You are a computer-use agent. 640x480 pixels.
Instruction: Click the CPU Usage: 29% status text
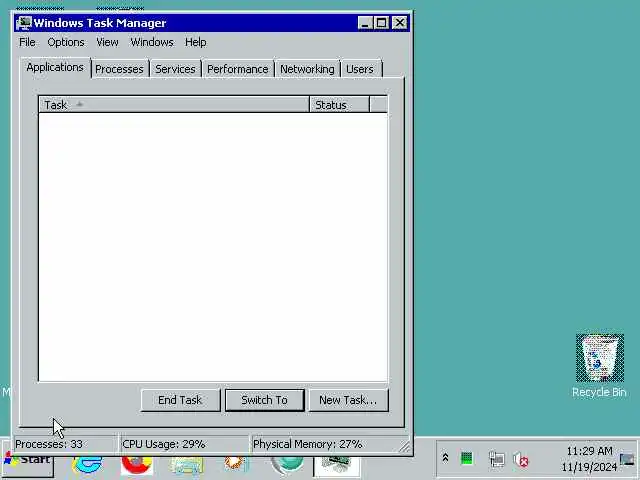point(164,444)
